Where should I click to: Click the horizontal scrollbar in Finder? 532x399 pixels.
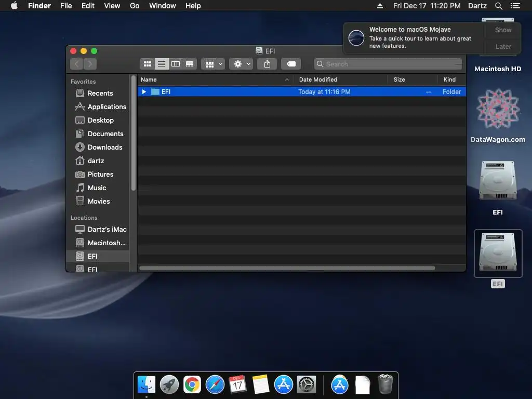[287, 268]
